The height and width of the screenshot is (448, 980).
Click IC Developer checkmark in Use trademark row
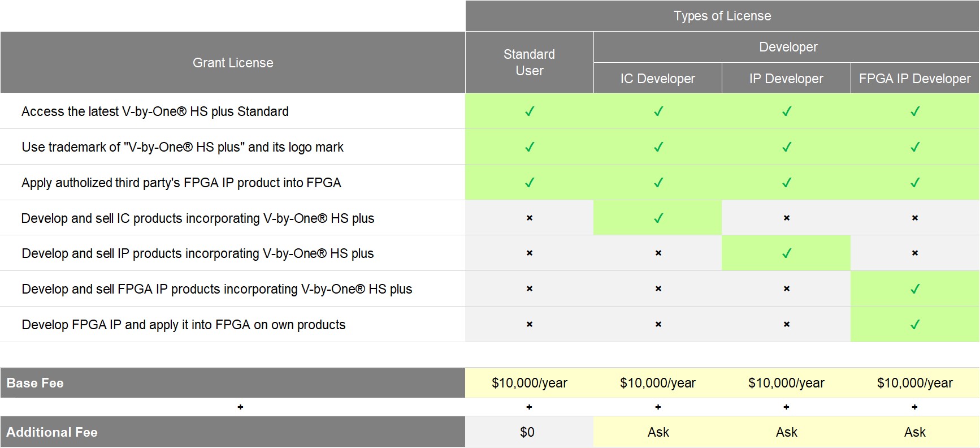coord(658,147)
